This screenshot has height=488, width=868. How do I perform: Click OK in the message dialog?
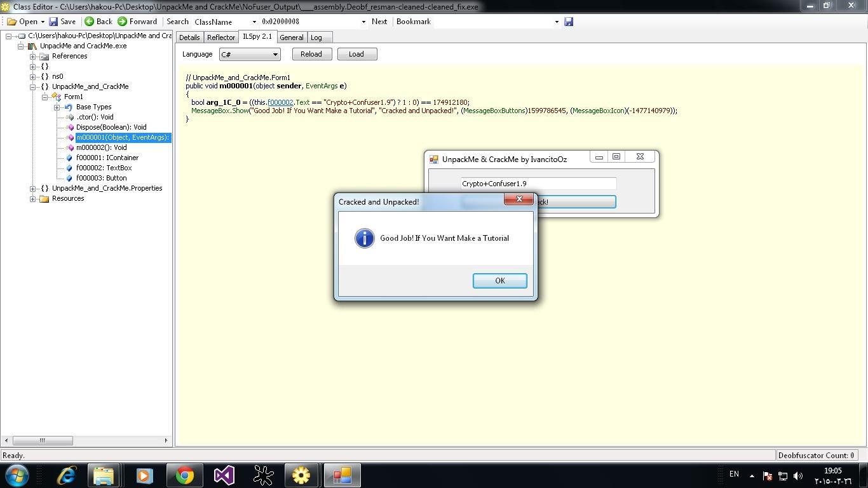(x=499, y=281)
